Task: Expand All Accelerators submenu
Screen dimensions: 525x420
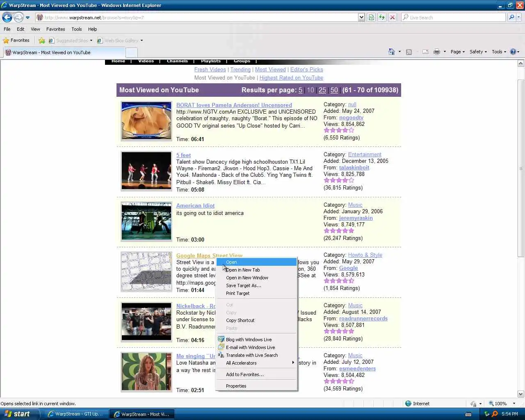Action: [x=256, y=363]
